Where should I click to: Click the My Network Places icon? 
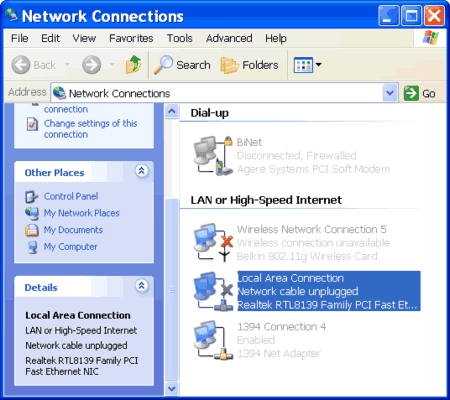pos(32,213)
